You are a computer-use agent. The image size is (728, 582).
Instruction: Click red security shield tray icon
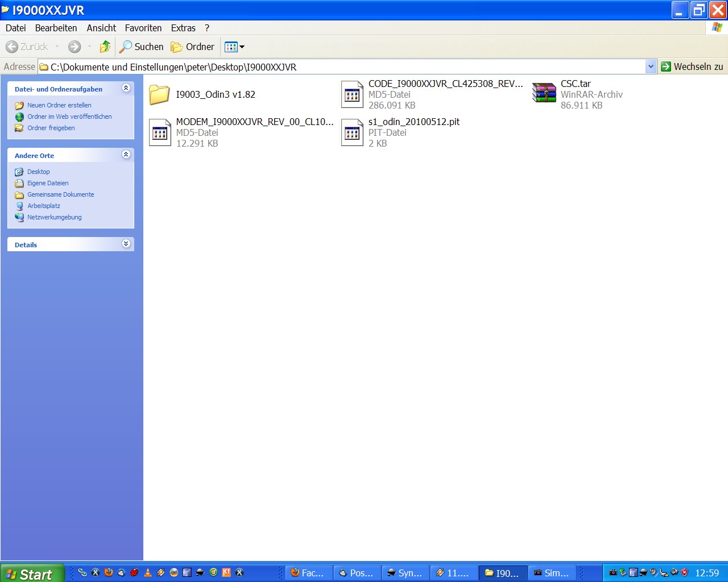coord(684,572)
